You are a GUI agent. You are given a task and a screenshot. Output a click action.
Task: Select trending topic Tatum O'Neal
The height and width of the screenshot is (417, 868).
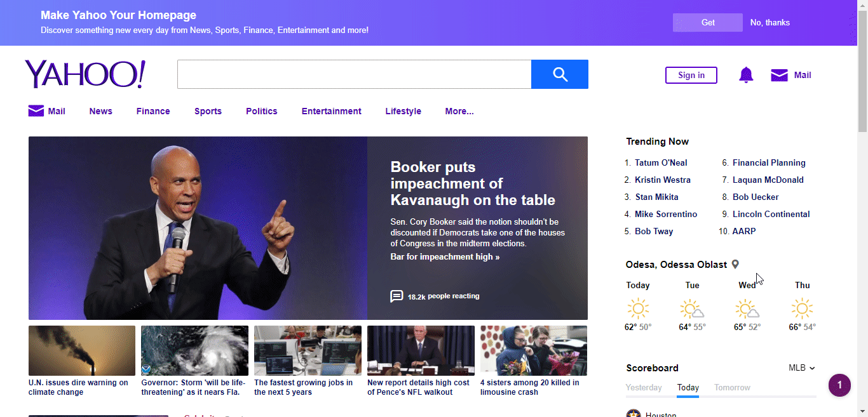[x=661, y=162]
